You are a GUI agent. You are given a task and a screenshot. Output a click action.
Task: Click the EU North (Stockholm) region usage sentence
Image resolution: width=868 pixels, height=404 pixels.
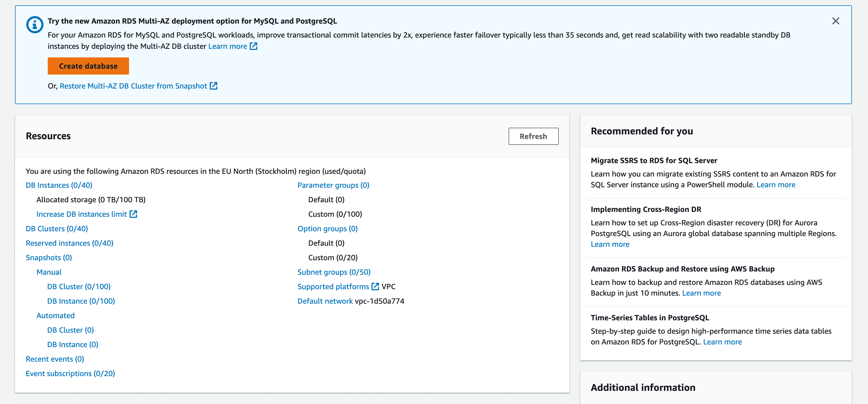[196, 171]
